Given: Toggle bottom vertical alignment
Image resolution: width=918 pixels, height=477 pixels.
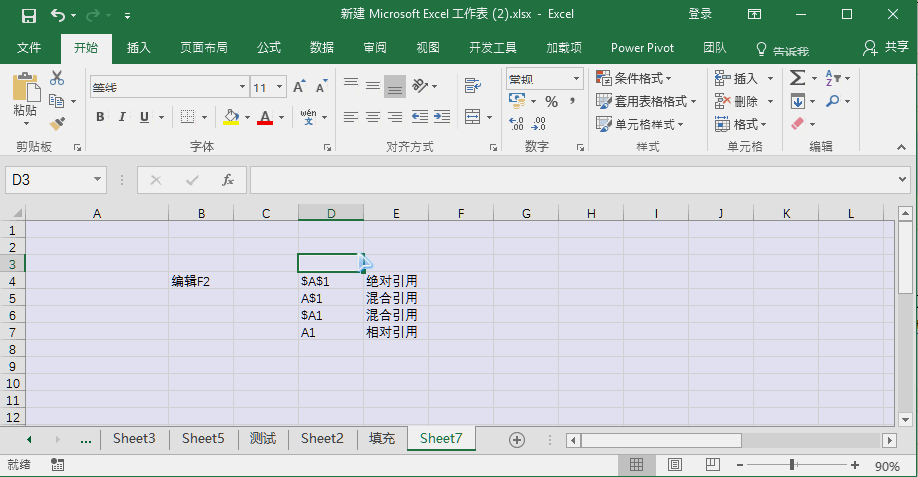Looking at the screenshot, I should point(395,87).
